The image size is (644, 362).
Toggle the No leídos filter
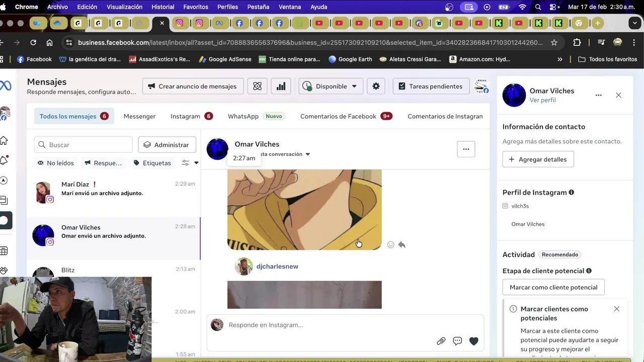(x=56, y=163)
